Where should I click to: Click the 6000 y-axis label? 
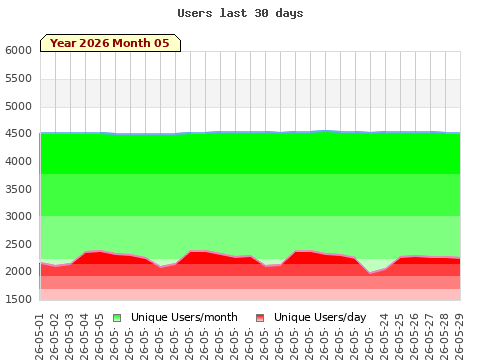click(18, 50)
